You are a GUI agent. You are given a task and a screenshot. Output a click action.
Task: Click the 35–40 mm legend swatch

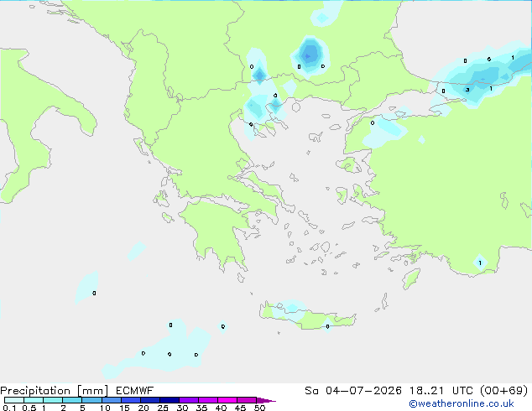(207, 400)
